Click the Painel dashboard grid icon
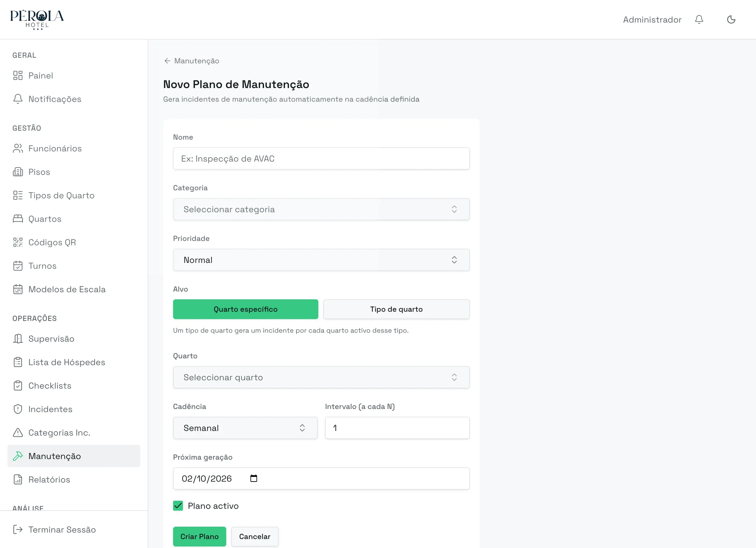The height and width of the screenshot is (548, 756). point(18,75)
